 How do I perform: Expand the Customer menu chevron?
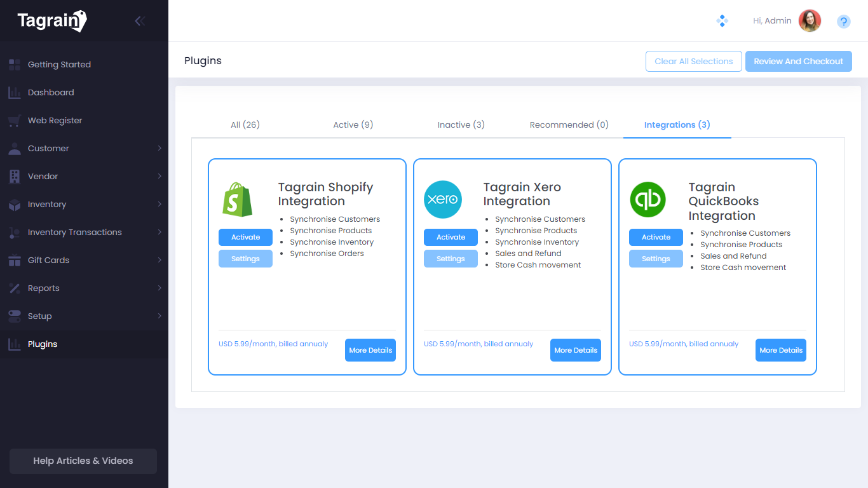[159, 148]
